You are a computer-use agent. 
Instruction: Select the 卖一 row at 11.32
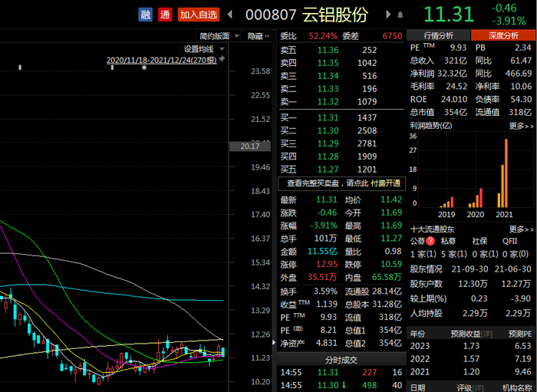pyautogui.click(x=341, y=102)
